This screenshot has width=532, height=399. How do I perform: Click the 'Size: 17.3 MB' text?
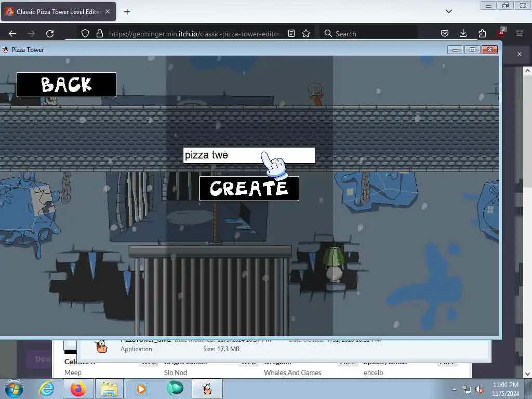[x=221, y=349]
